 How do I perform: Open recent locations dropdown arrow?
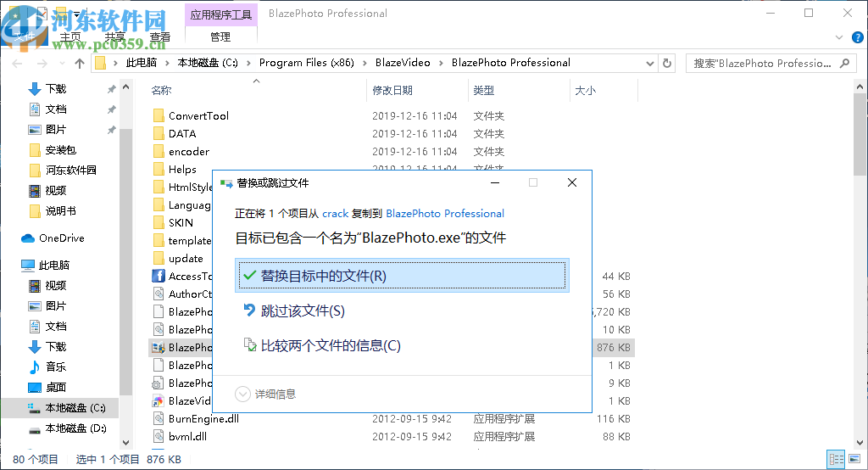[x=61, y=63]
